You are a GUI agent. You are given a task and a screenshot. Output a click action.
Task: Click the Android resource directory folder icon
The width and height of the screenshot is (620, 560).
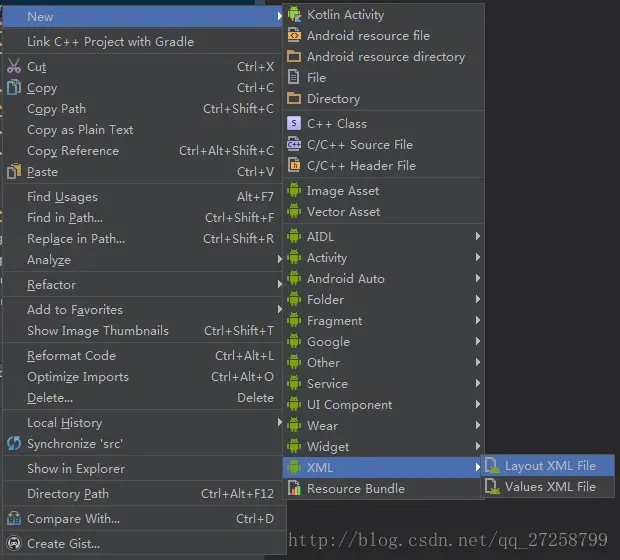coord(294,56)
